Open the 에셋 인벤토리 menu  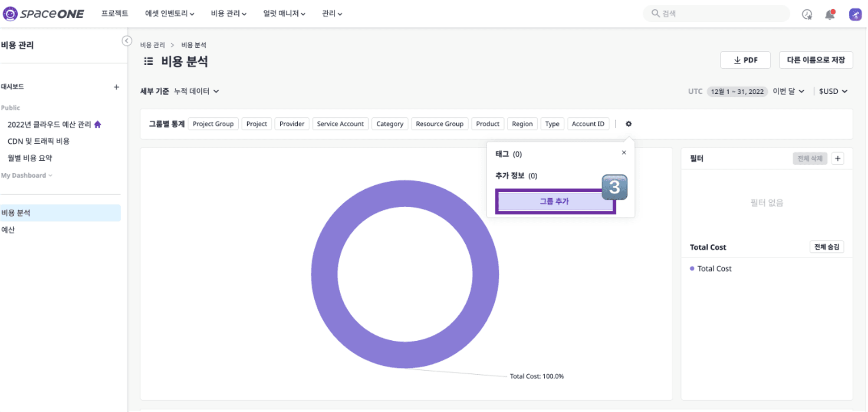(169, 13)
